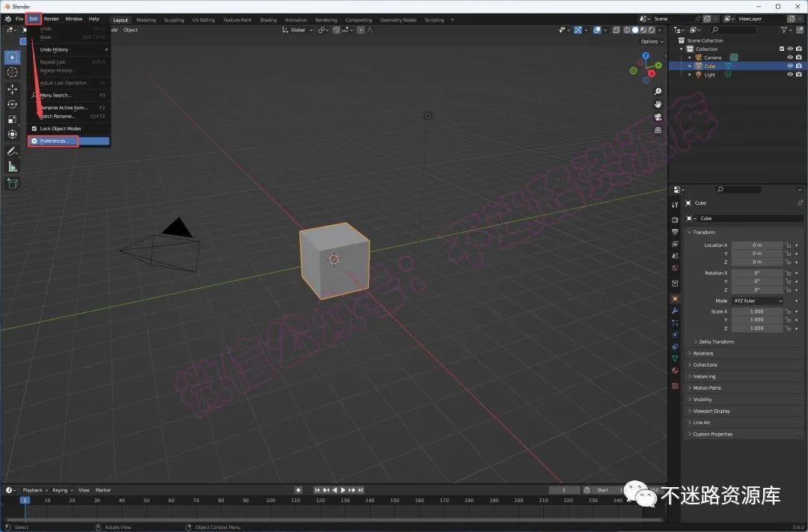808x532 pixels.
Task: Open the View Layer properties tab
Action: point(675,244)
